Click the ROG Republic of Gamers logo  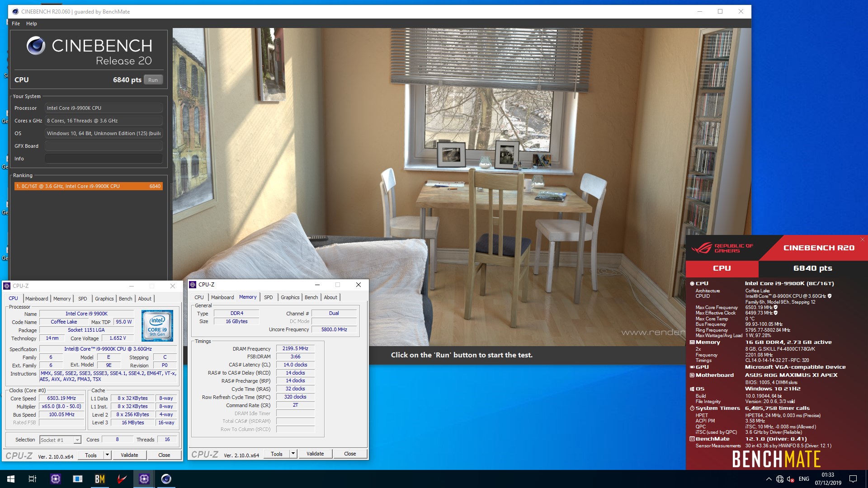click(x=722, y=248)
